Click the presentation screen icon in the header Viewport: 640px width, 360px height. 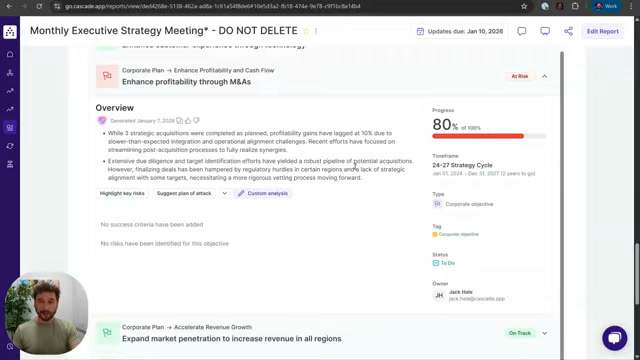[545, 31]
